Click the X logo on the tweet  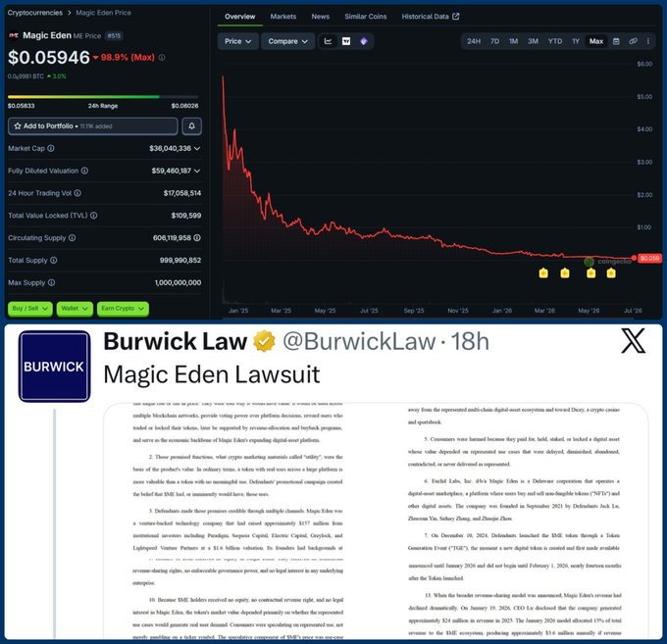pos(633,341)
